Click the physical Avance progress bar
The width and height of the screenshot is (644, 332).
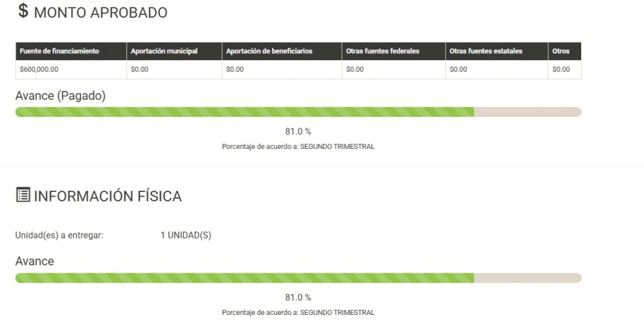point(298,278)
